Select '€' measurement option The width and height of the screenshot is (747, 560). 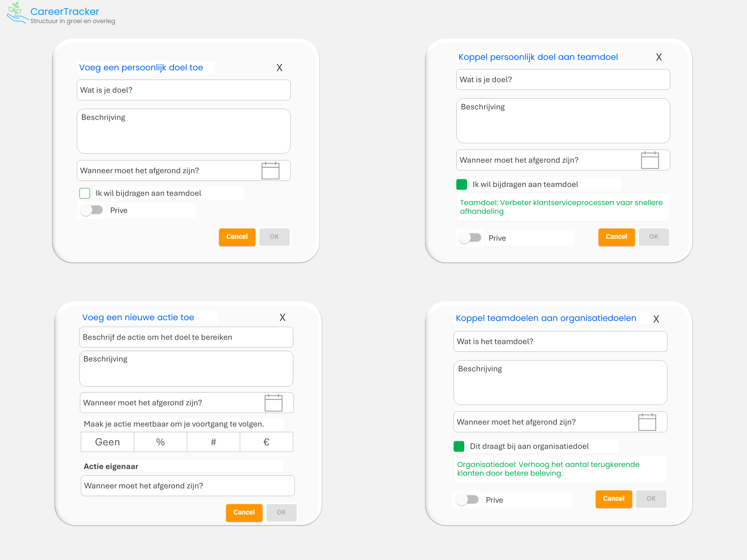pos(266,442)
